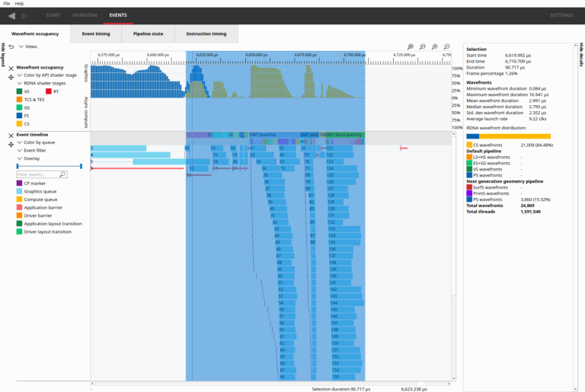Select the Wavefront occupancy tab

pyautogui.click(x=35, y=33)
